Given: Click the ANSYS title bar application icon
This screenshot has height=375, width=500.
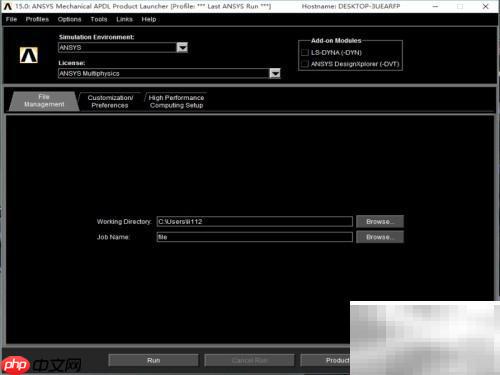Looking at the screenshot, I should coord(8,6).
